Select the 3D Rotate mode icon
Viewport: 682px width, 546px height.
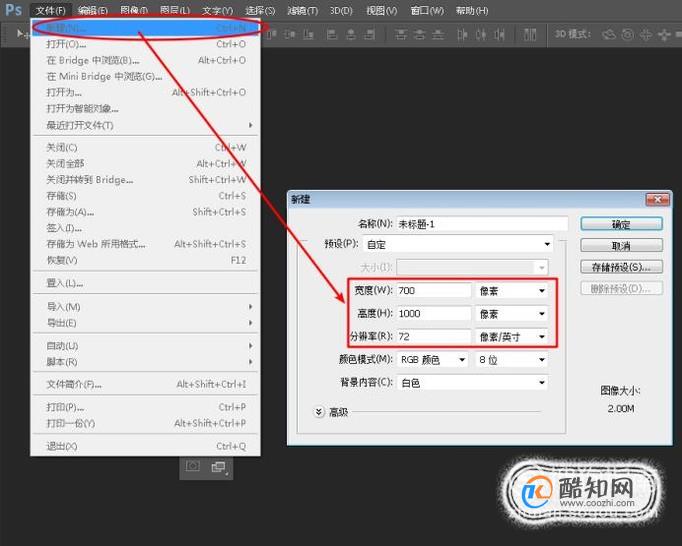pos(608,34)
